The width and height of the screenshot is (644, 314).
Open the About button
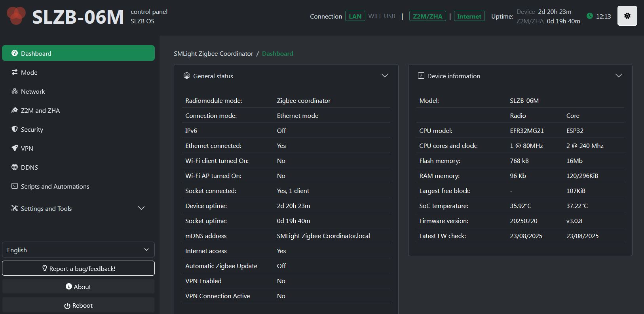tap(78, 287)
